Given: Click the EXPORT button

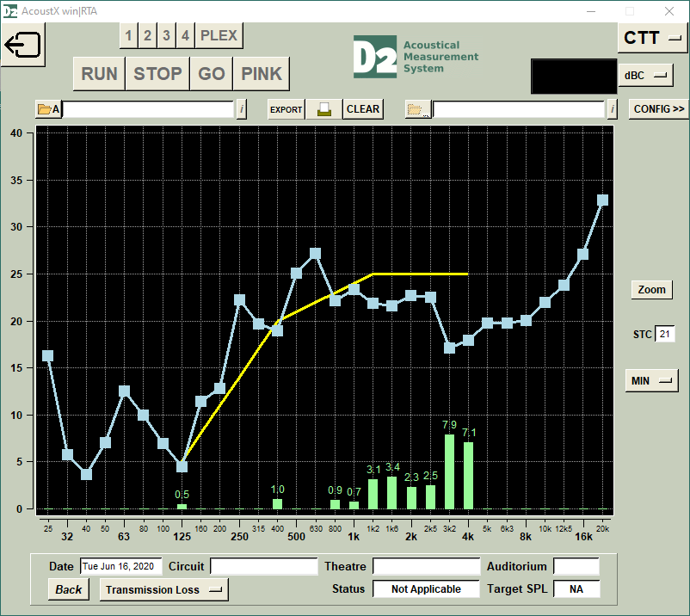Looking at the screenshot, I should (286, 109).
